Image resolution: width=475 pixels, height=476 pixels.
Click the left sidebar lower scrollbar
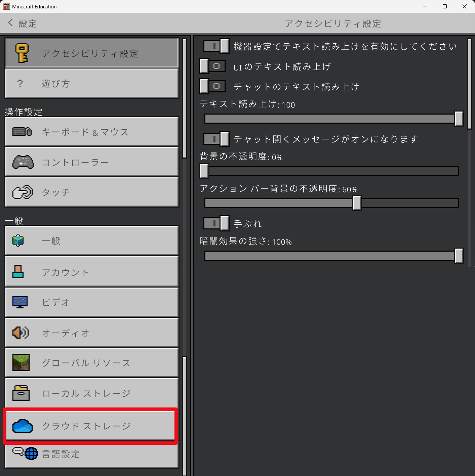[185, 416]
